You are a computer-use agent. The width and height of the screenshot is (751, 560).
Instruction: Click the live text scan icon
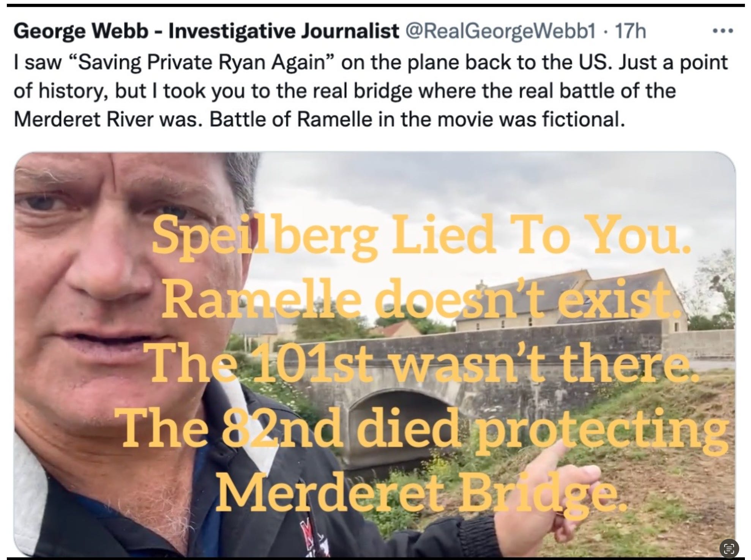pos(728,548)
